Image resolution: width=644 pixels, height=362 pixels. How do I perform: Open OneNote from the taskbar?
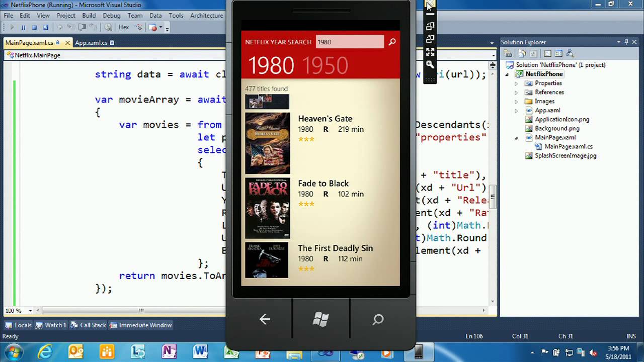click(169, 352)
